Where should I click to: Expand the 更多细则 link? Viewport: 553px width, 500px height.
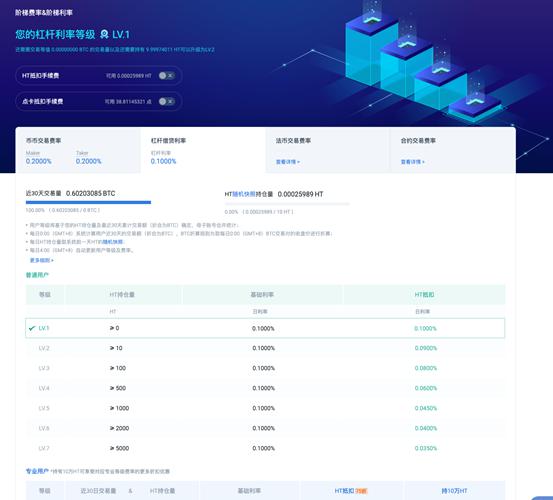click(x=42, y=260)
